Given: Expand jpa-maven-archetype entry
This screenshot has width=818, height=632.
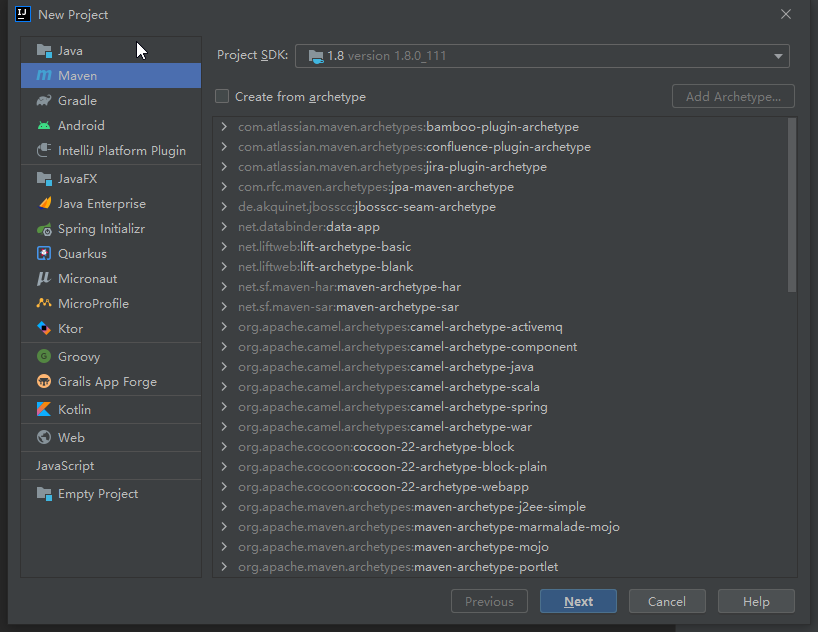Looking at the screenshot, I should (224, 187).
